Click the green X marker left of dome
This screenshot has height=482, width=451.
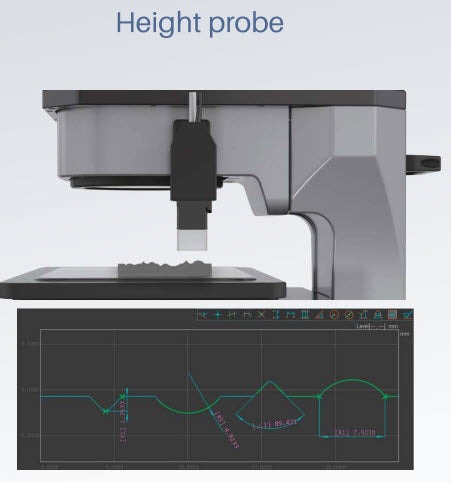(319, 397)
